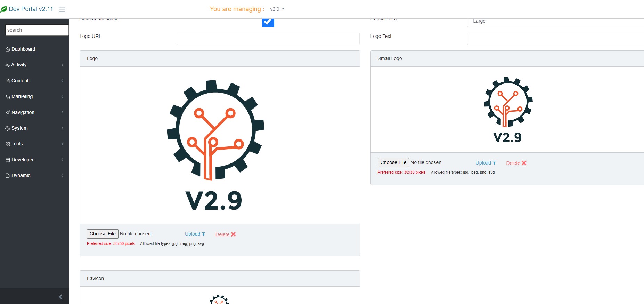The image size is (644, 304).
Task: Click the Logo URL input field
Action: pyautogui.click(x=268, y=39)
